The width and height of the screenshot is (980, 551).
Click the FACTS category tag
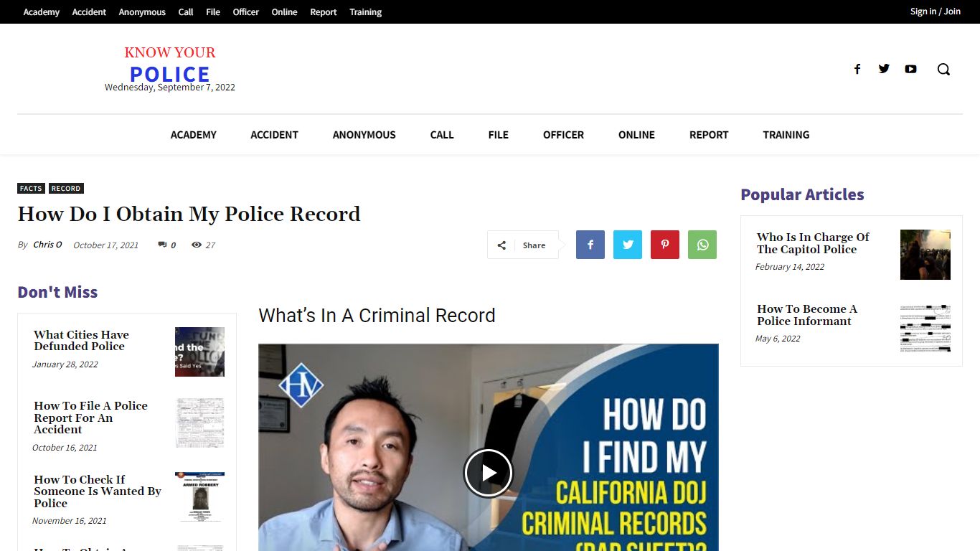[x=31, y=189]
